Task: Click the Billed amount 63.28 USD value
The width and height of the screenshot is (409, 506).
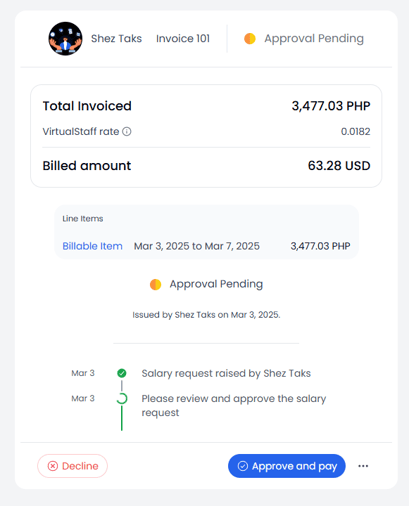Action: (339, 166)
